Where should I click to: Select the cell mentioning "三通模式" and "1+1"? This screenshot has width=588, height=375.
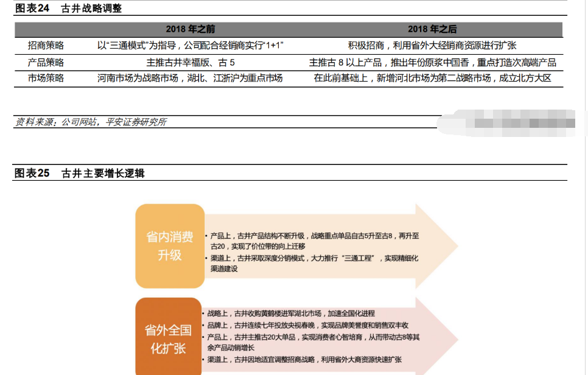coord(191,46)
